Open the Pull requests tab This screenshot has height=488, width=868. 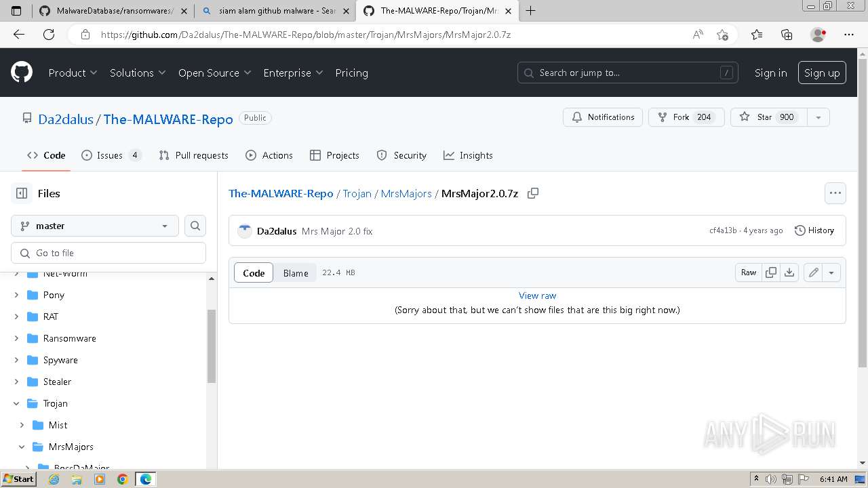(193, 155)
